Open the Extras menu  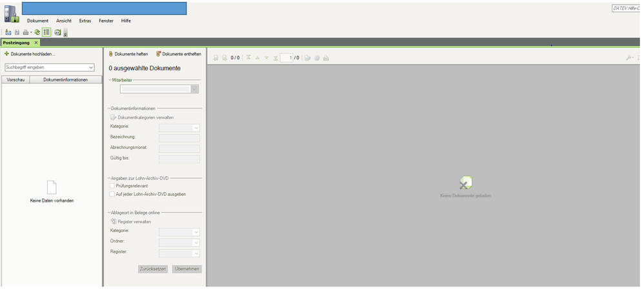tap(85, 21)
